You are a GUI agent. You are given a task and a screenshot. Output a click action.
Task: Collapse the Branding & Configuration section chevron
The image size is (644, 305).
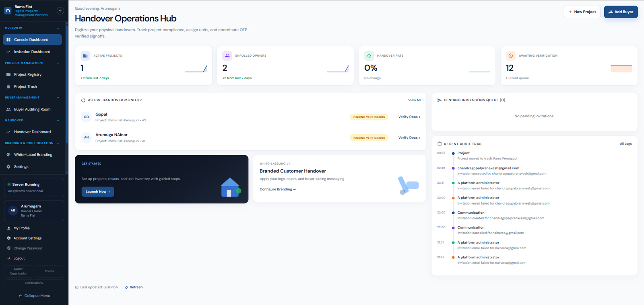[x=58, y=143]
